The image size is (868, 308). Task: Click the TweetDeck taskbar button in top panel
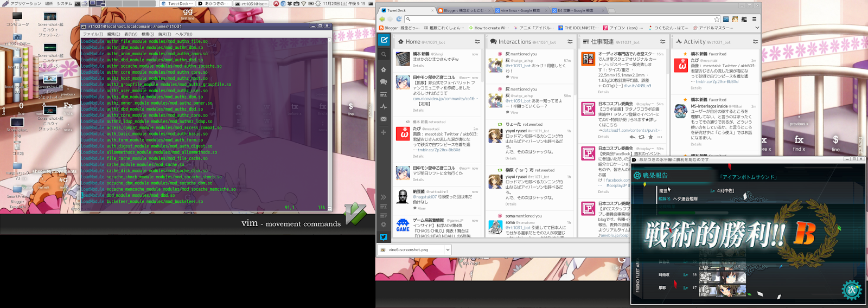[x=177, y=3]
